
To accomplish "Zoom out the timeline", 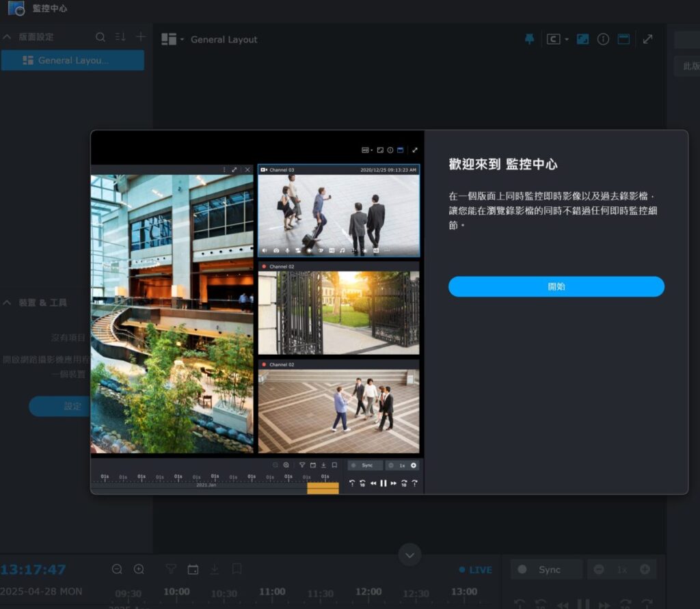I will click(117, 569).
